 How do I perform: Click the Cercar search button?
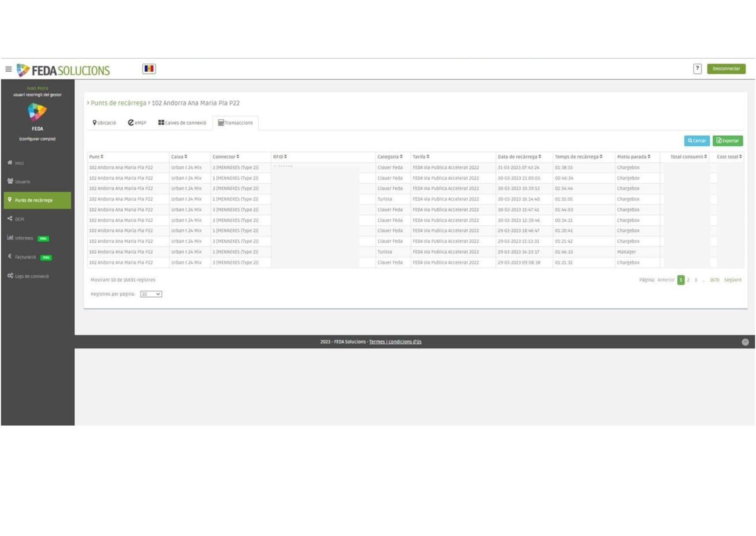point(696,140)
